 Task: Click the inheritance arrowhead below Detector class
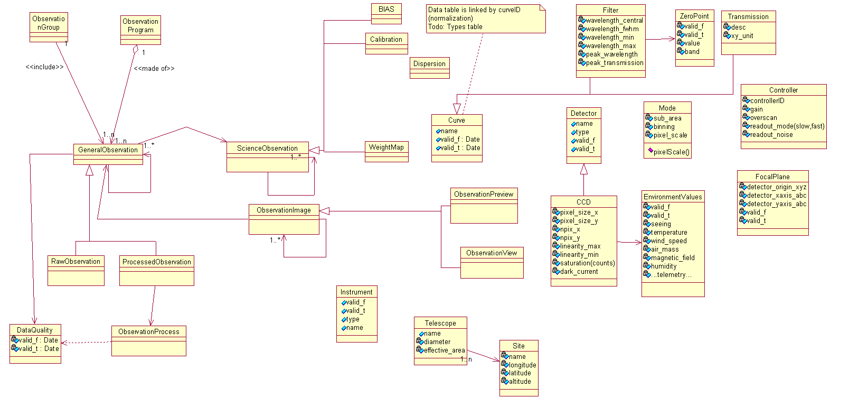[x=583, y=169]
